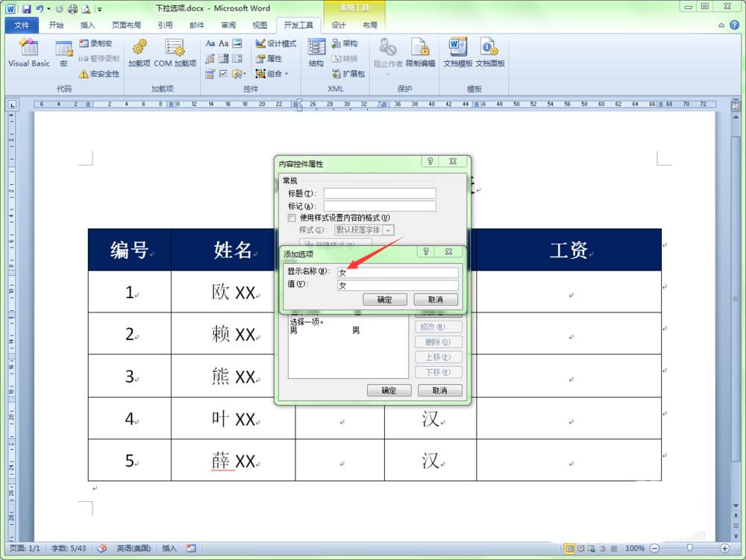
Task: Open control 属性 properties in ribbon
Action: point(269,58)
